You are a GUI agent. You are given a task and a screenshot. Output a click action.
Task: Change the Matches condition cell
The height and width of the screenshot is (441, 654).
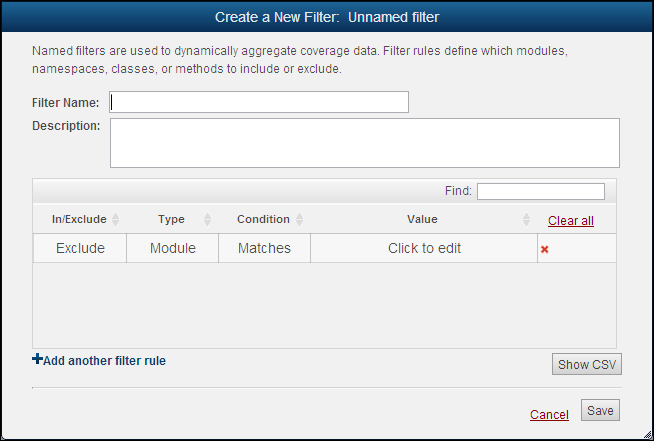tap(264, 248)
